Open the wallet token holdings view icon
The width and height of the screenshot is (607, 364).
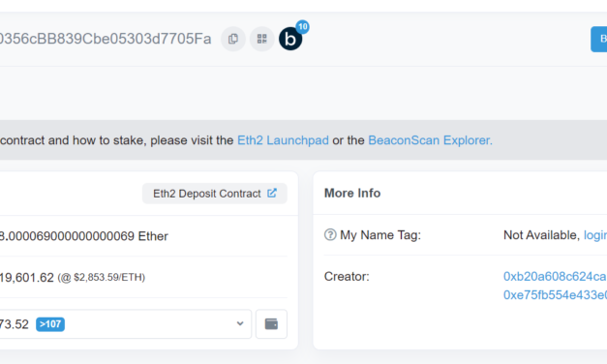pos(271,323)
